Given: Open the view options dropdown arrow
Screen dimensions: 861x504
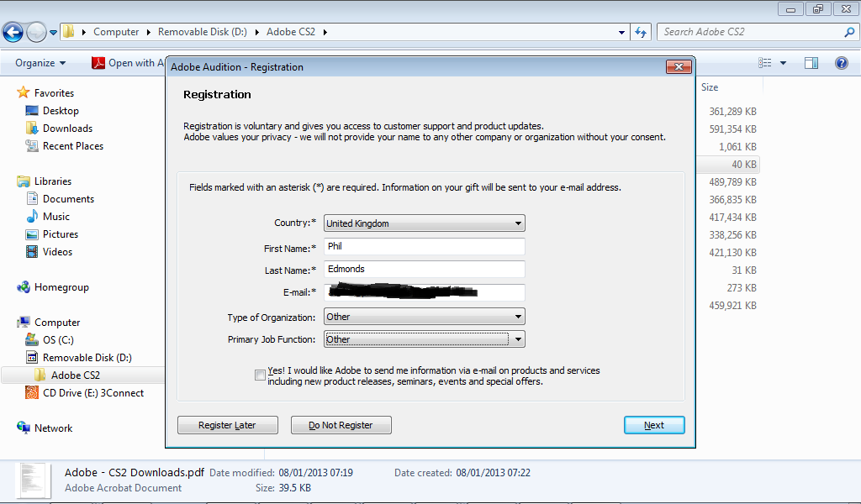Looking at the screenshot, I should pyautogui.click(x=783, y=63).
